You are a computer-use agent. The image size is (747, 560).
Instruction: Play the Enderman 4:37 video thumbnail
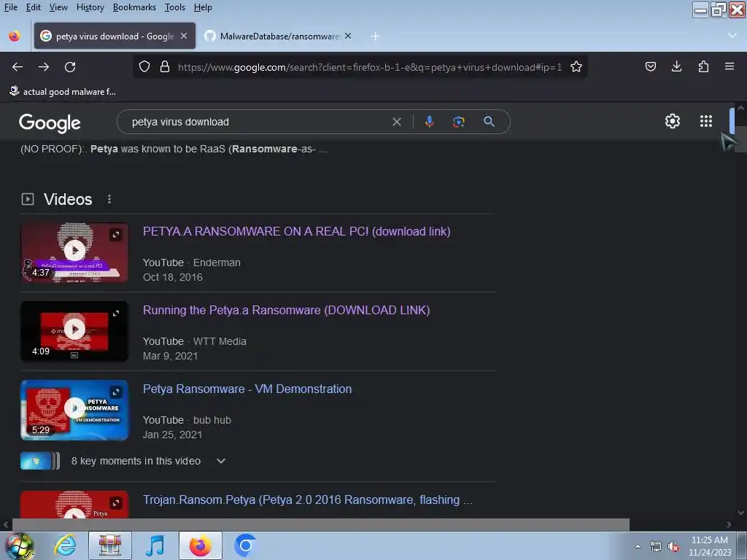[x=74, y=252]
